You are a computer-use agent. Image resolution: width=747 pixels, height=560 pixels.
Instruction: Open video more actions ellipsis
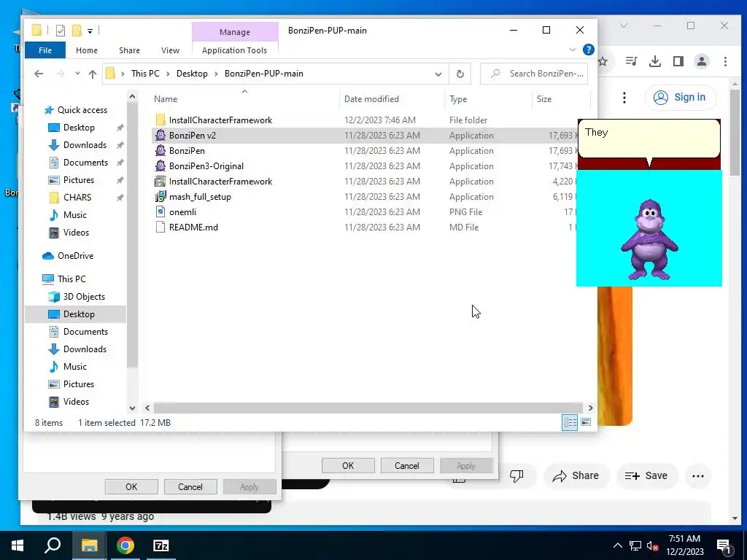(x=698, y=475)
